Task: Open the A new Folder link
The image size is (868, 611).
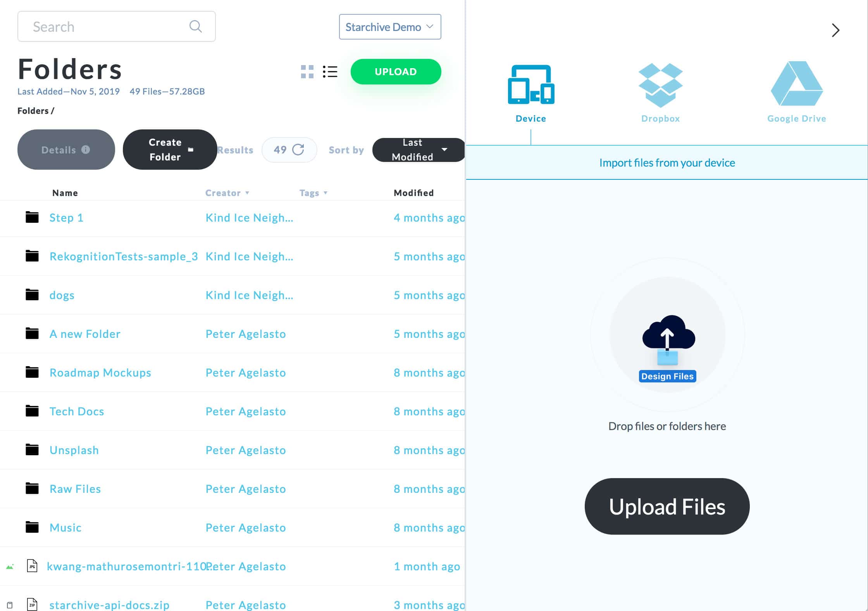Action: pos(85,334)
